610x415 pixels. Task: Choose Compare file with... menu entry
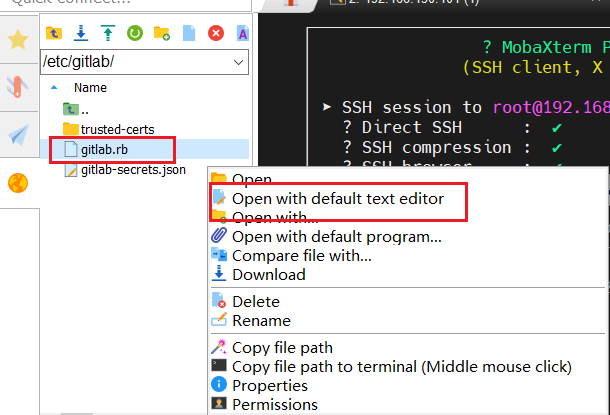[301, 256]
